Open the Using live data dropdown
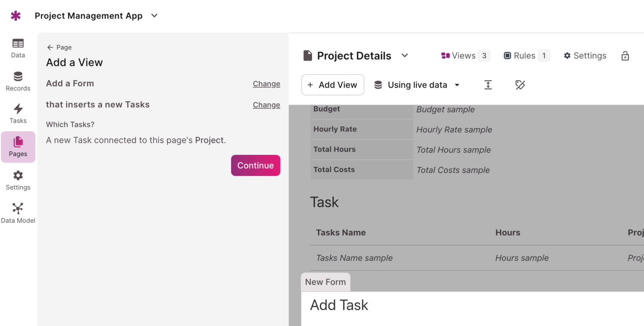The image size is (644, 326). [x=417, y=85]
